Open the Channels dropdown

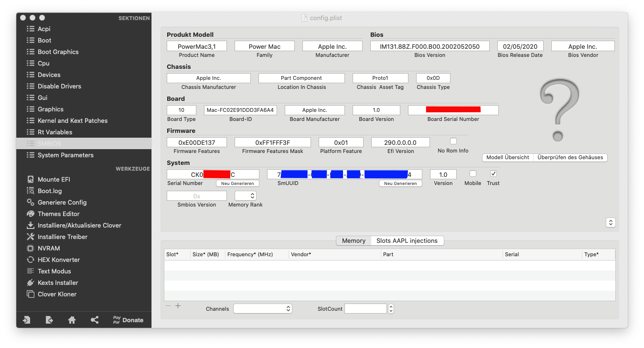pos(263,309)
